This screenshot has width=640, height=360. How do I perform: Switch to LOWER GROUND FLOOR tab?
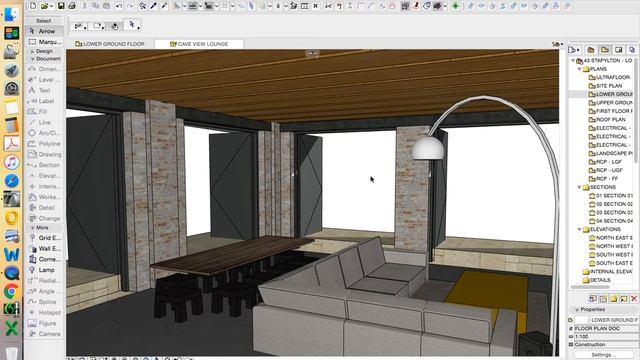(110, 44)
